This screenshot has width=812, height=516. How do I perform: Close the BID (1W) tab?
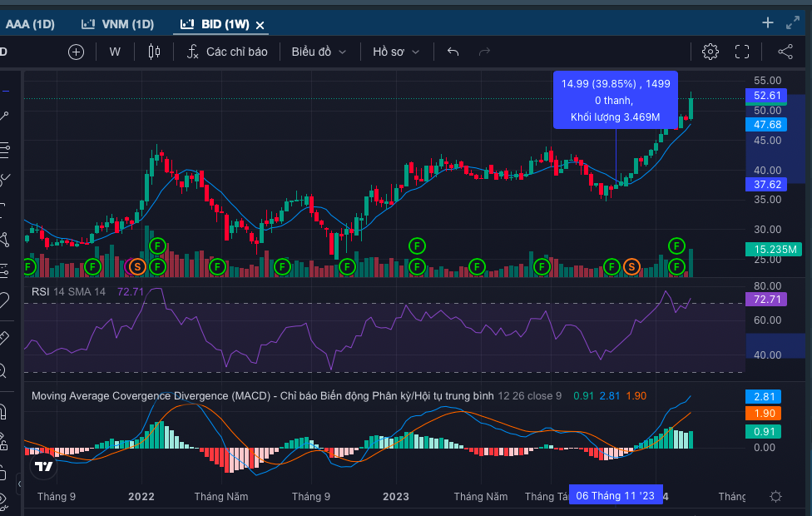[260, 25]
